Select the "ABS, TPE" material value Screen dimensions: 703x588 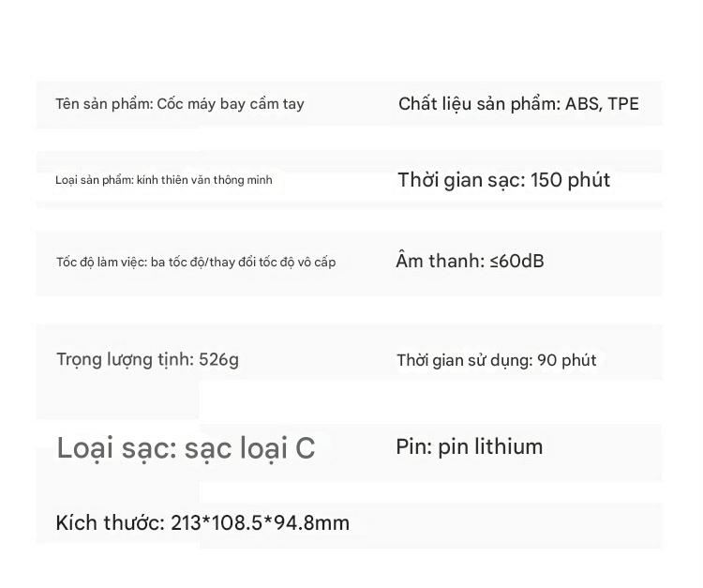coord(602,104)
